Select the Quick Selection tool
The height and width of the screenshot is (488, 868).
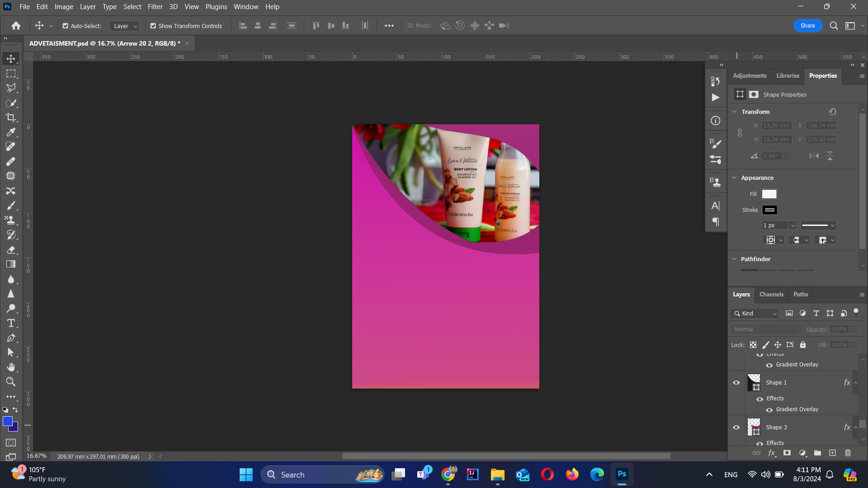11,103
